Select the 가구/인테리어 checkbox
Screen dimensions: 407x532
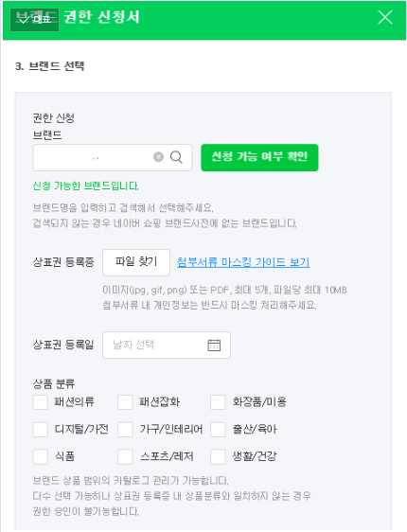click(125, 430)
